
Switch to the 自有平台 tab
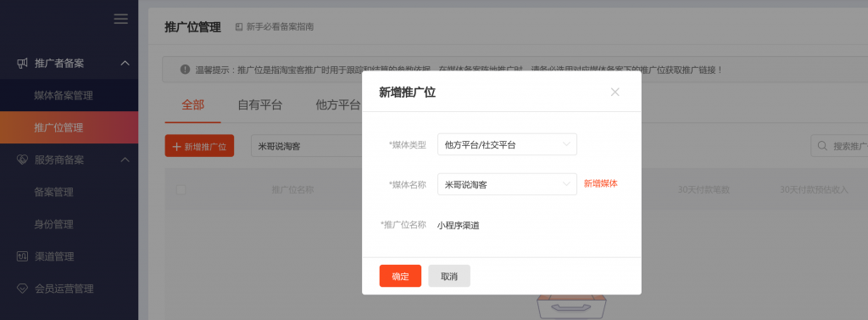(x=259, y=104)
